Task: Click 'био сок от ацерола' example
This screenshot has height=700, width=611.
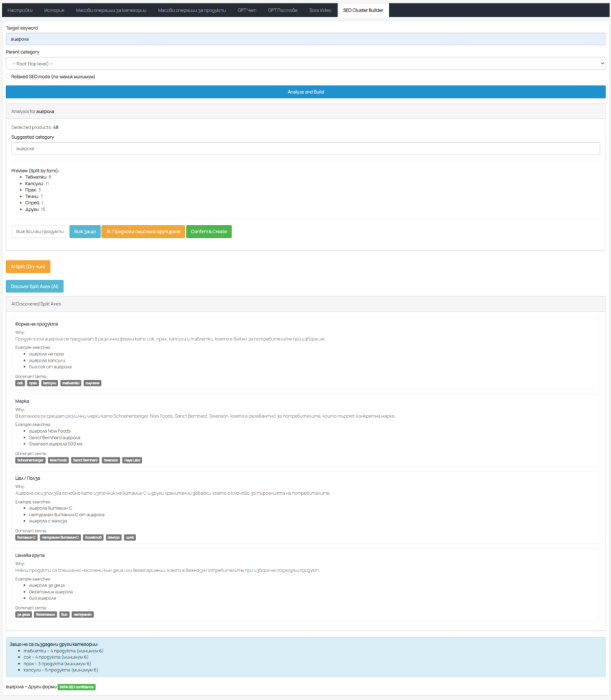Action: pos(51,367)
